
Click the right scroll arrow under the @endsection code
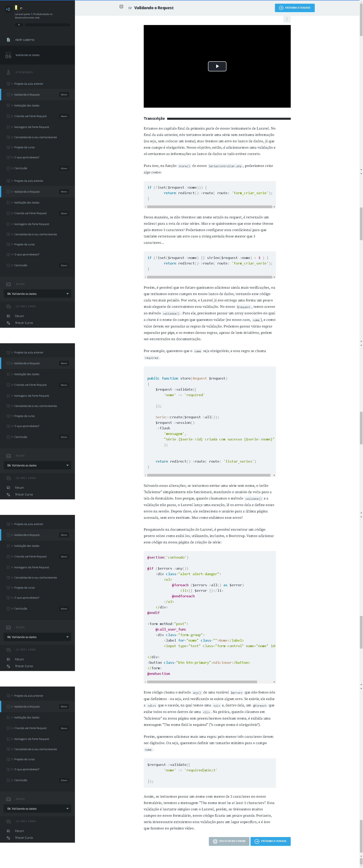click(x=274, y=682)
